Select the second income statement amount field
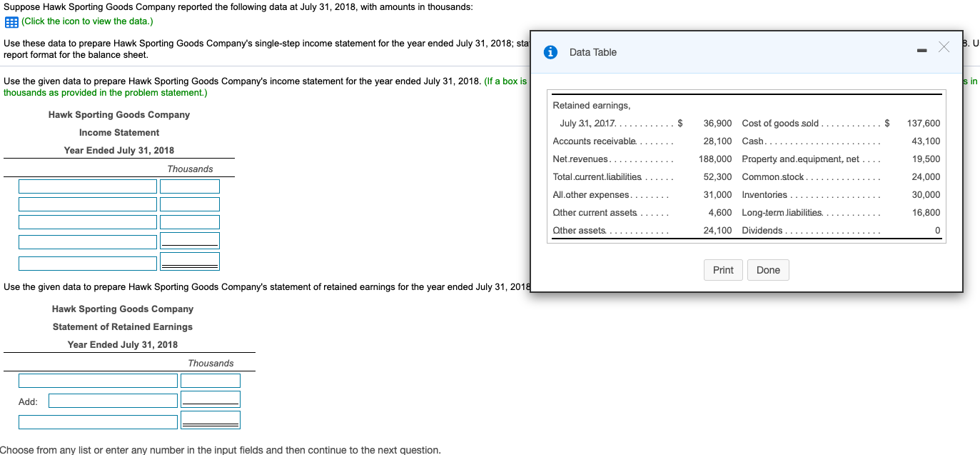This screenshot has height=455, width=980. point(190,204)
